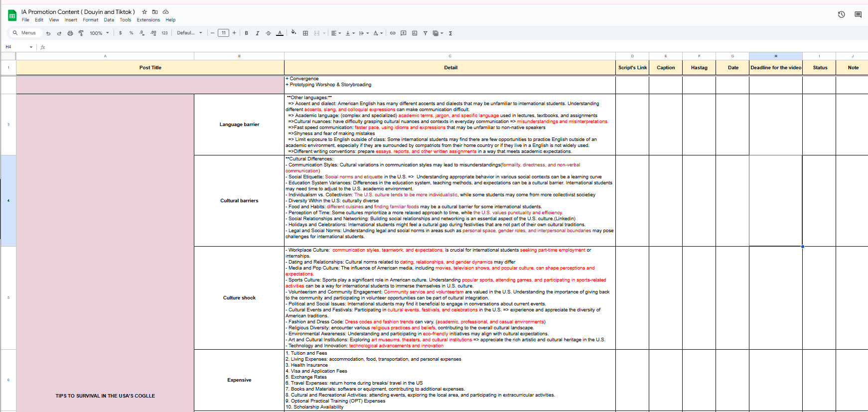The image size is (868, 412).
Task: Open the Edit menu
Action: point(39,20)
